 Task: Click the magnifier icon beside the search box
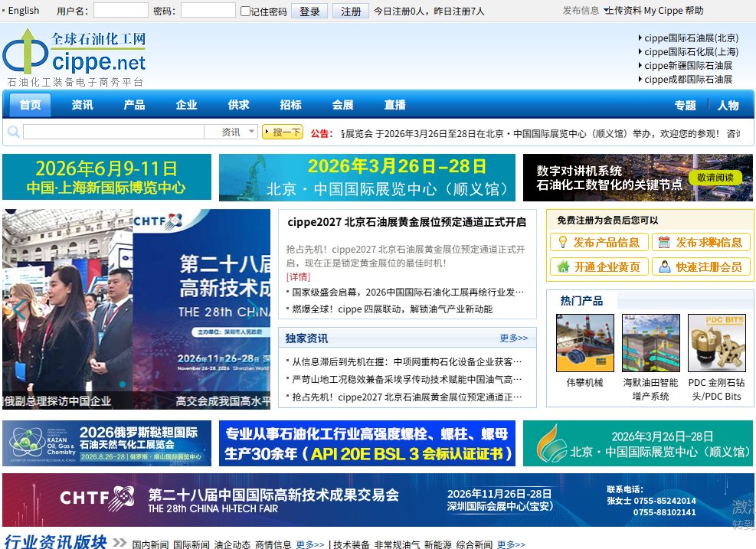click(14, 132)
